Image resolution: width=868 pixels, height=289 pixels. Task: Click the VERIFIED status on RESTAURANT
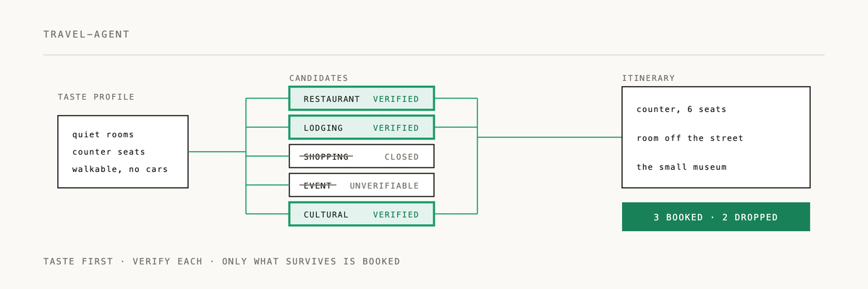pos(396,99)
